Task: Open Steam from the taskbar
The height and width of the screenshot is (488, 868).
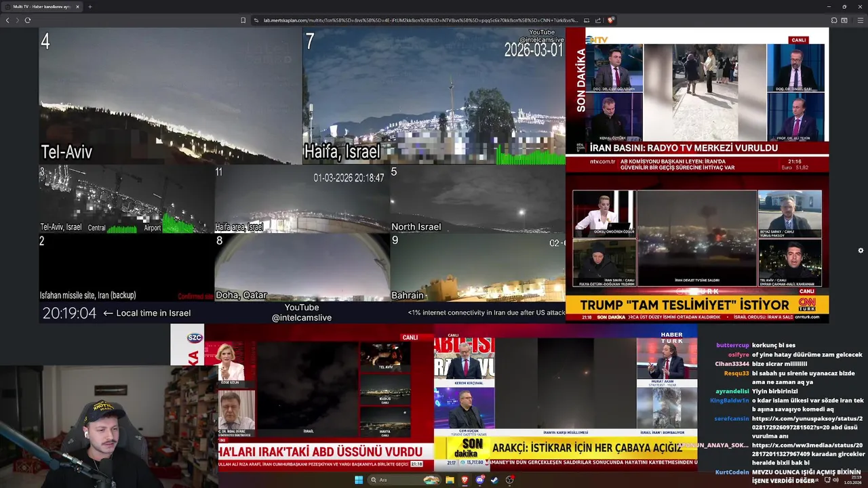Action: [494, 480]
